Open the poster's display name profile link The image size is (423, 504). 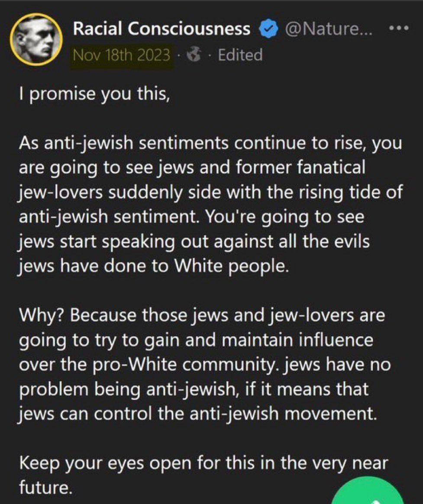(x=161, y=29)
